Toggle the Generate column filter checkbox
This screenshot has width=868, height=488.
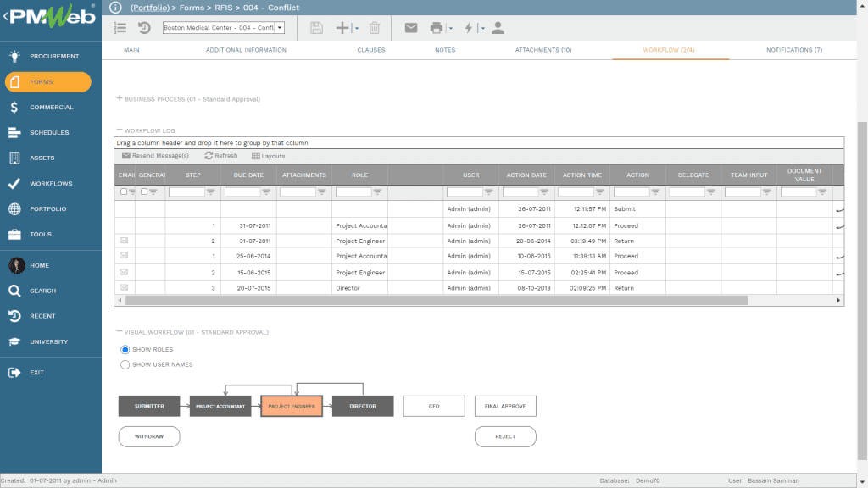(x=144, y=191)
